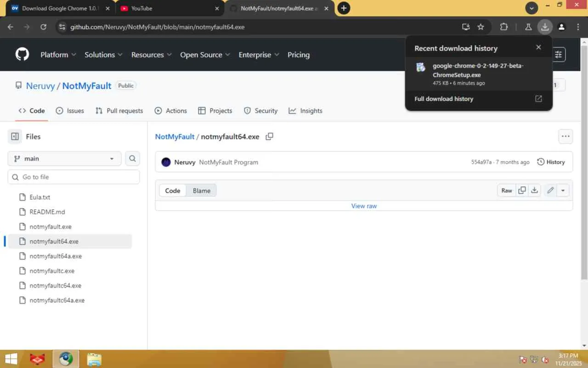The width and height of the screenshot is (588, 368).
Task: Download the raw file from GitHub toolbar
Action: (x=535, y=190)
